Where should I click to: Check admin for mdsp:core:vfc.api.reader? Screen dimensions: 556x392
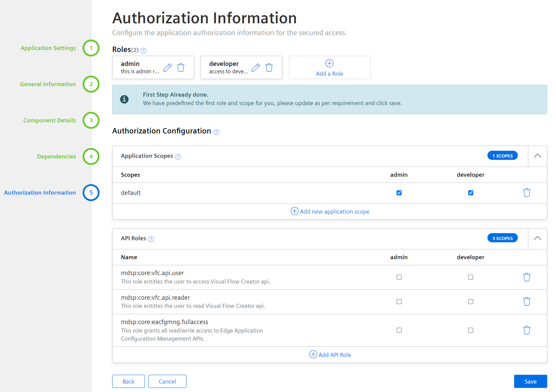coord(399,301)
